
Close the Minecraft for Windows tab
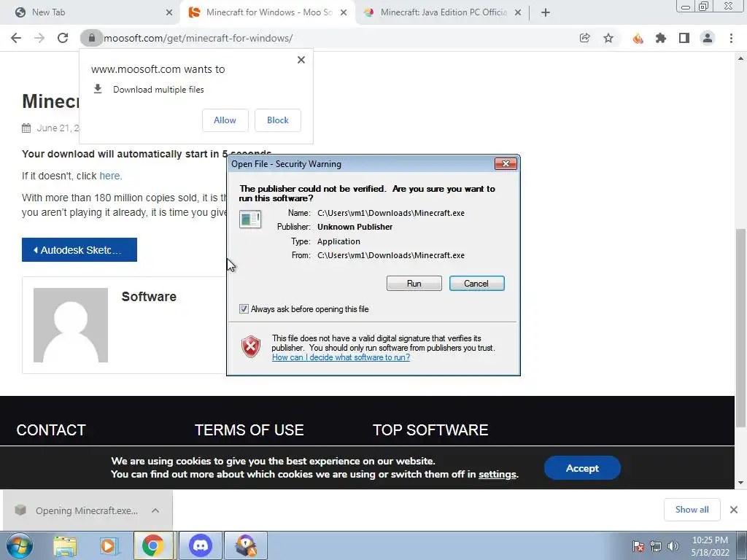click(344, 12)
